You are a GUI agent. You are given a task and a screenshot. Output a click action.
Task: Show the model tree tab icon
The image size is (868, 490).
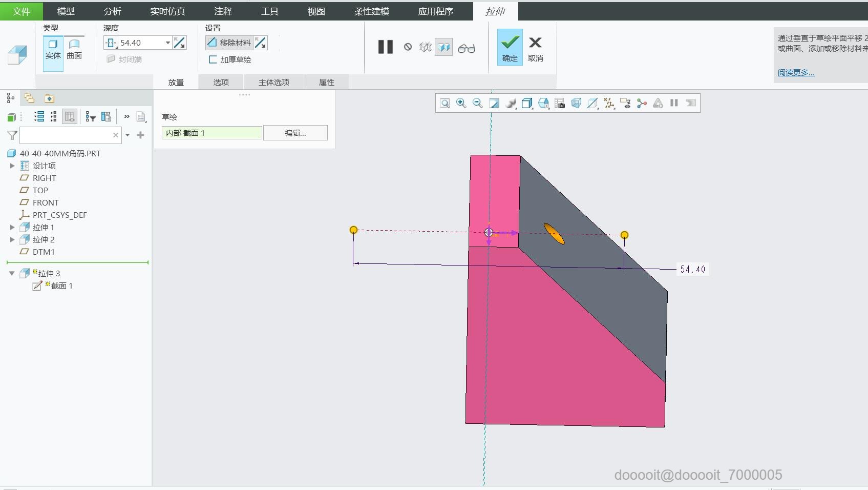[11, 98]
